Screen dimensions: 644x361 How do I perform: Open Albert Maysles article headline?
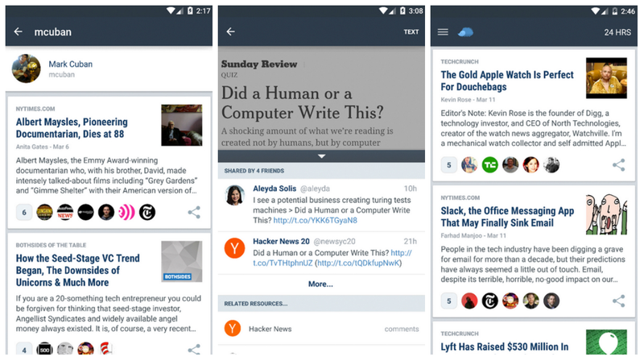(x=72, y=128)
